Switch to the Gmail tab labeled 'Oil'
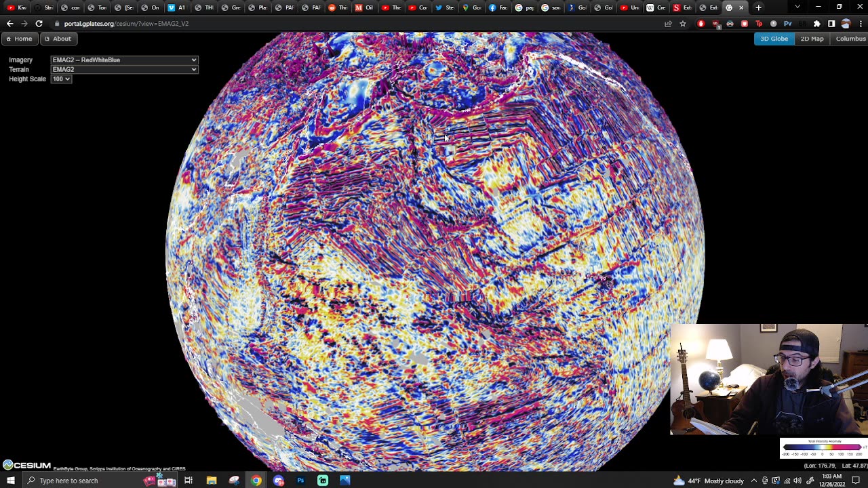 point(364,7)
